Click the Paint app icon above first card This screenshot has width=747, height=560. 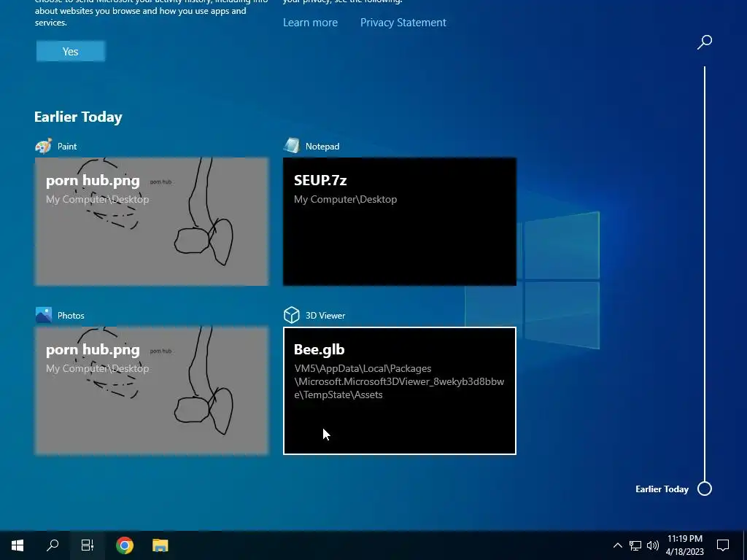point(44,146)
